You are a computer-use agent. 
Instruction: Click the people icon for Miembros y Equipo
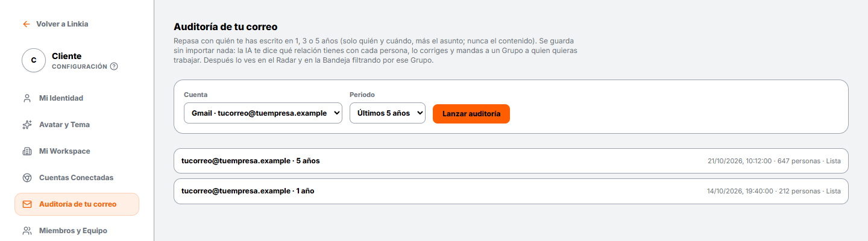click(27, 231)
